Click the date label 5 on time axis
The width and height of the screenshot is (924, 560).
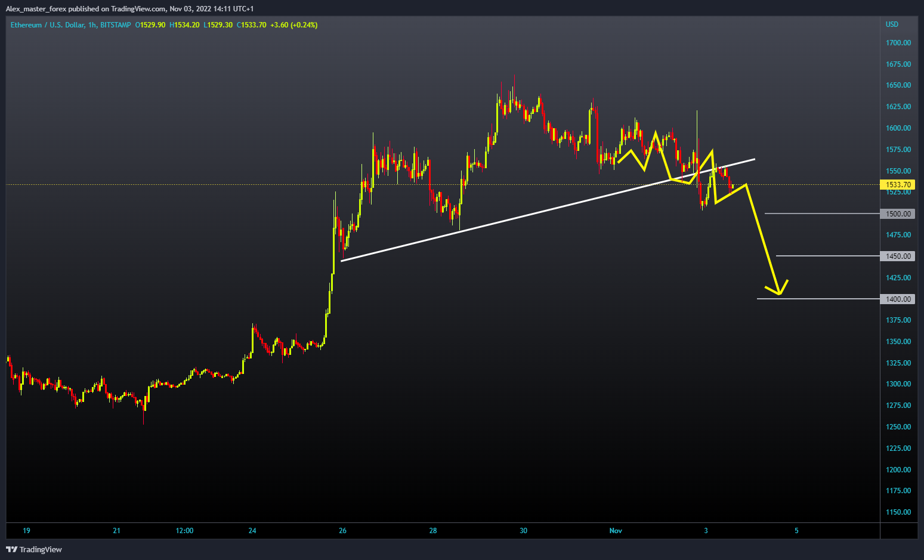click(796, 531)
